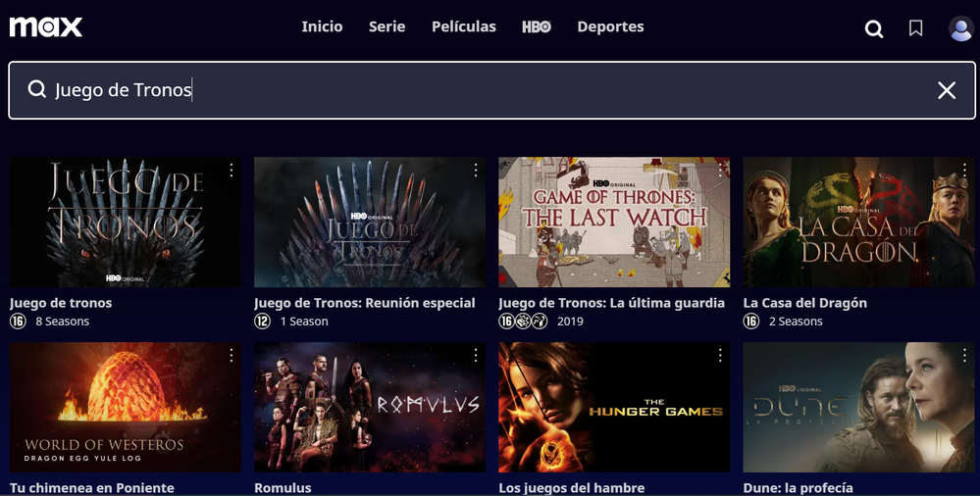Image resolution: width=980 pixels, height=496 pixels.
Task: Click title Los juegos del hambre
Action: (571, 488)
